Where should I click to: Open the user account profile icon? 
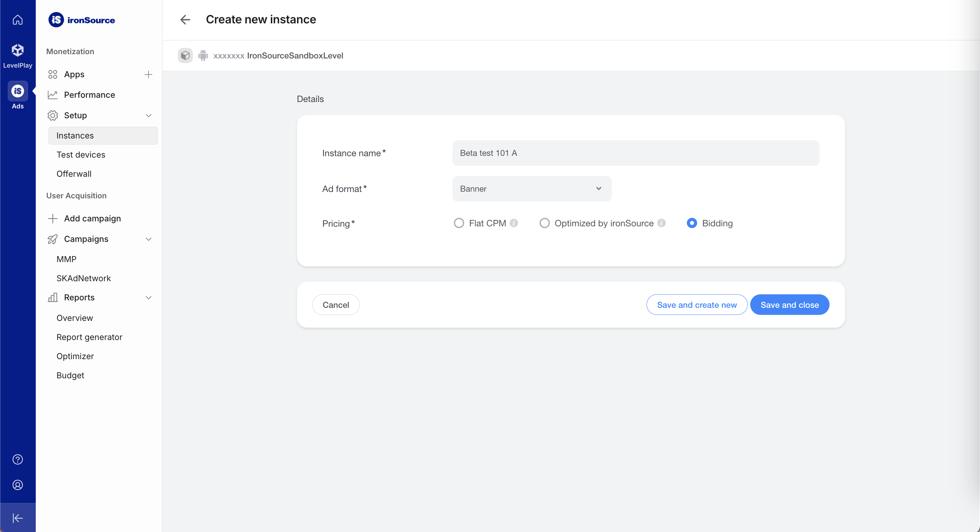[x=17, y=485]
